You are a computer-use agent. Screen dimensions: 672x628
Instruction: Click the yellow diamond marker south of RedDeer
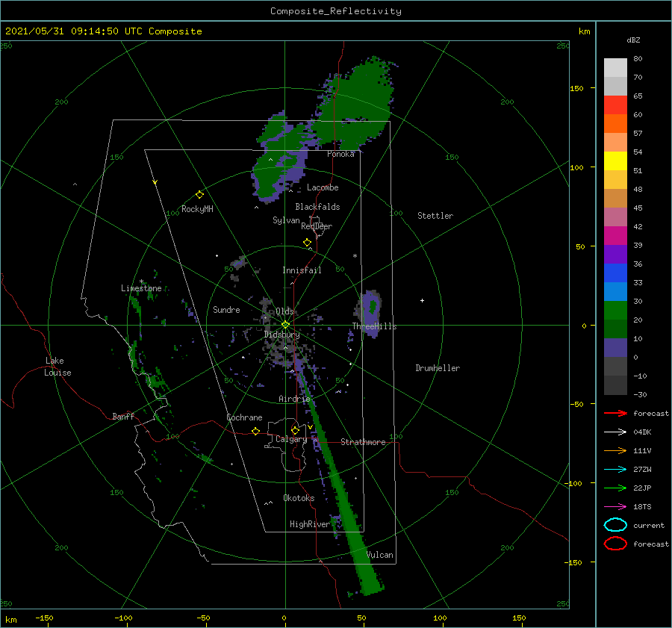point(307,242)
